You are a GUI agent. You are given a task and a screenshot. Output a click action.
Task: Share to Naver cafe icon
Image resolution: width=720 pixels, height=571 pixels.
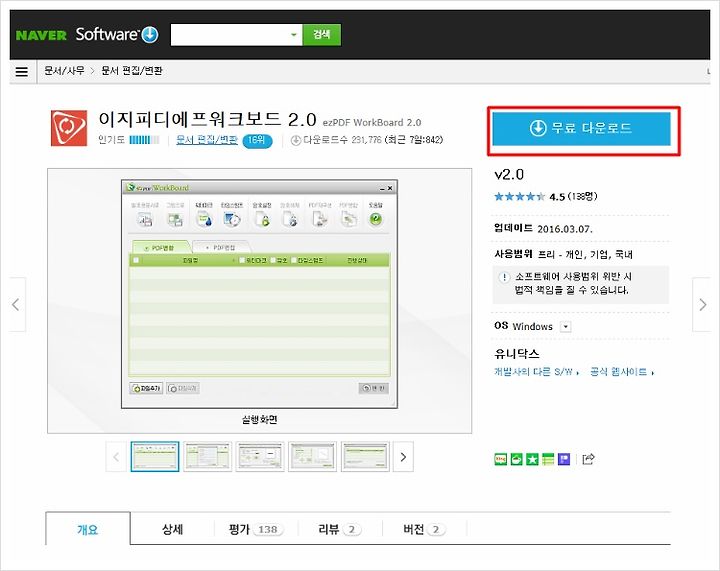coord(517,459)
